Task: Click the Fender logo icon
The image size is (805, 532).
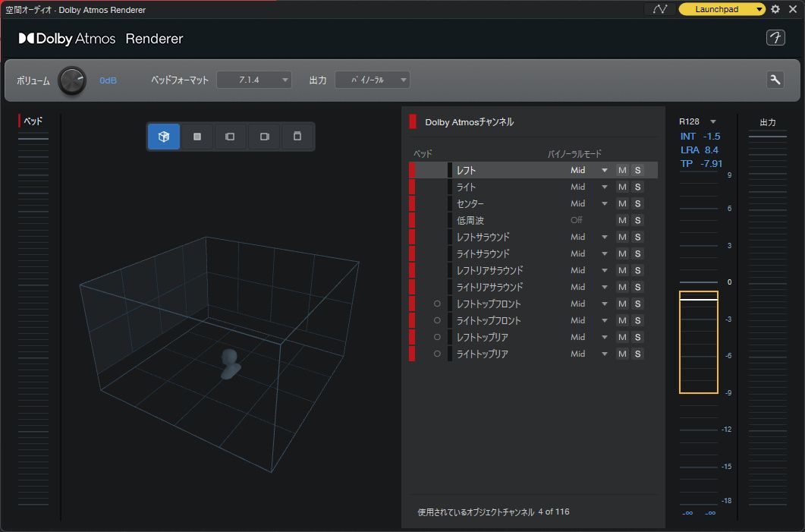Action: tap(775, 38)
